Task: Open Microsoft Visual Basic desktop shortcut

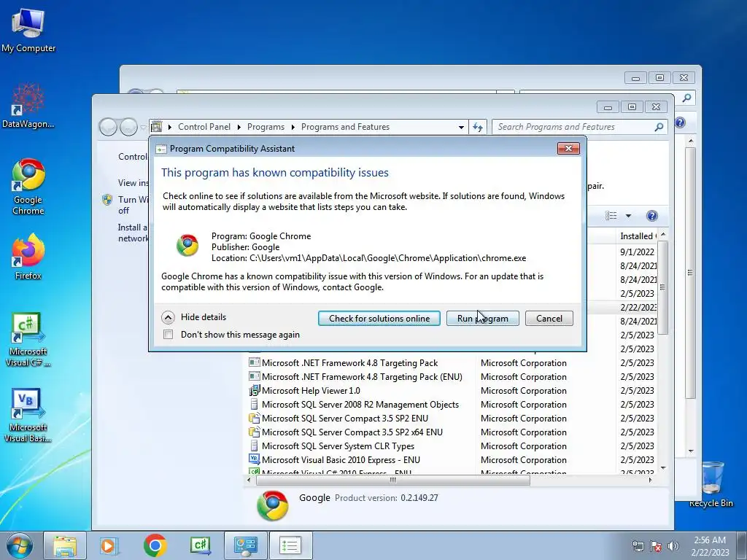Action: 28,415
